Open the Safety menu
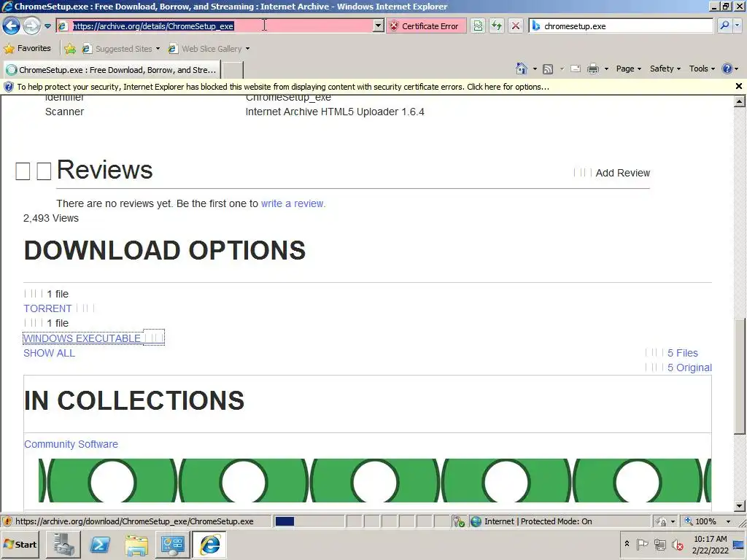The image size is (747, 560). pyautogui.click(x=665, y=69)
